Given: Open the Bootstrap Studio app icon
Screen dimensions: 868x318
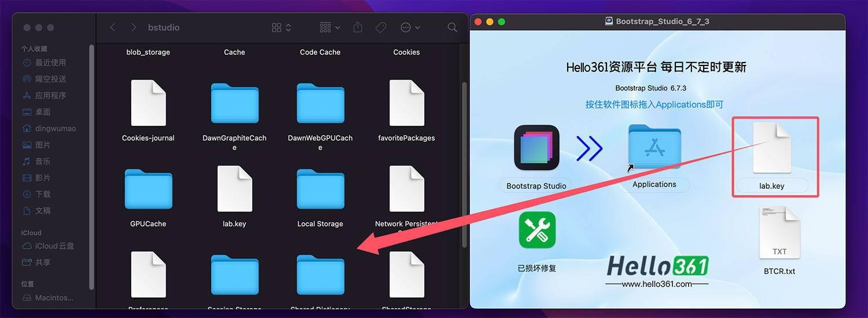Looking at the screenshot, I should point(536,148).
